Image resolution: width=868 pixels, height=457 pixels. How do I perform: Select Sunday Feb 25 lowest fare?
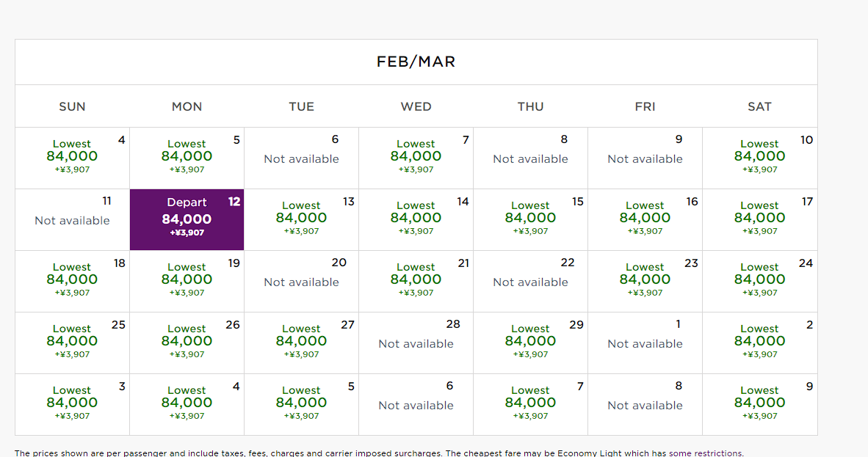tap(73, 343)
